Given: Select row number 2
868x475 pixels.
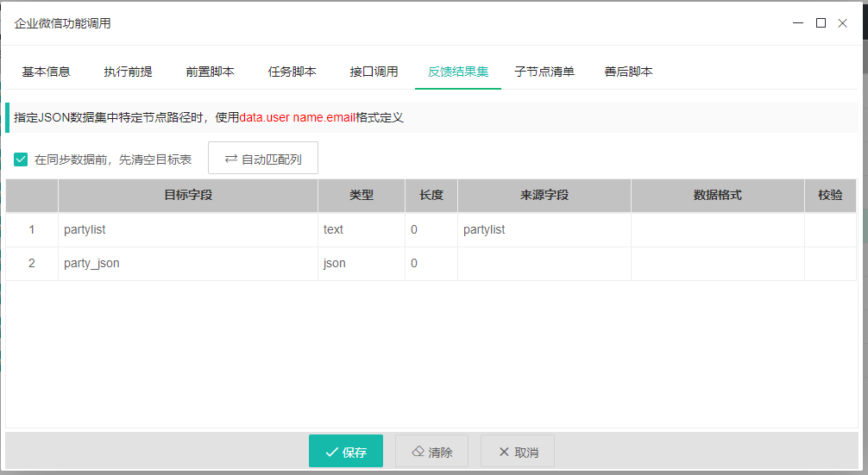Looking at the screenshot, I should [32, 264].
